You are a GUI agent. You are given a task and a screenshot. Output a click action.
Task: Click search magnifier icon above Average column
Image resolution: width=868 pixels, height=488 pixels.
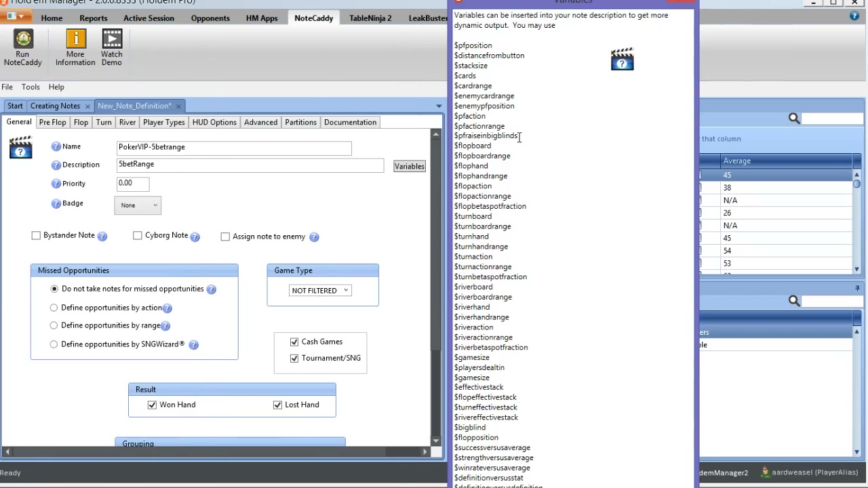(794, 119)
